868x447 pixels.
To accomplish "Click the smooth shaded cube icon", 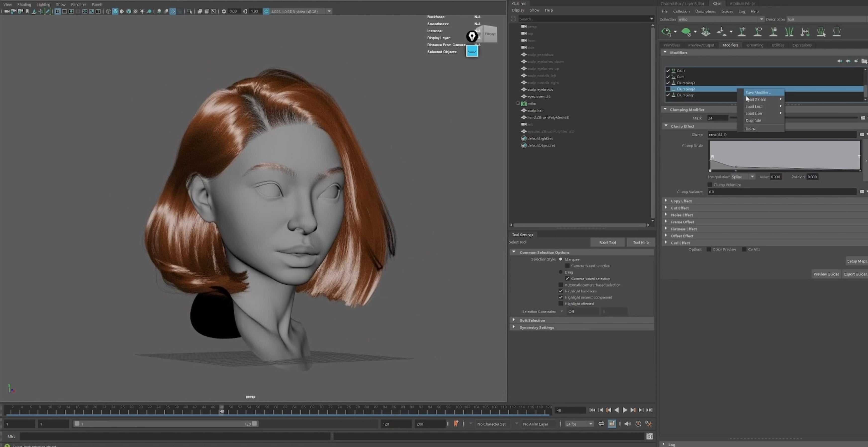I will click(x=115, y=11).
